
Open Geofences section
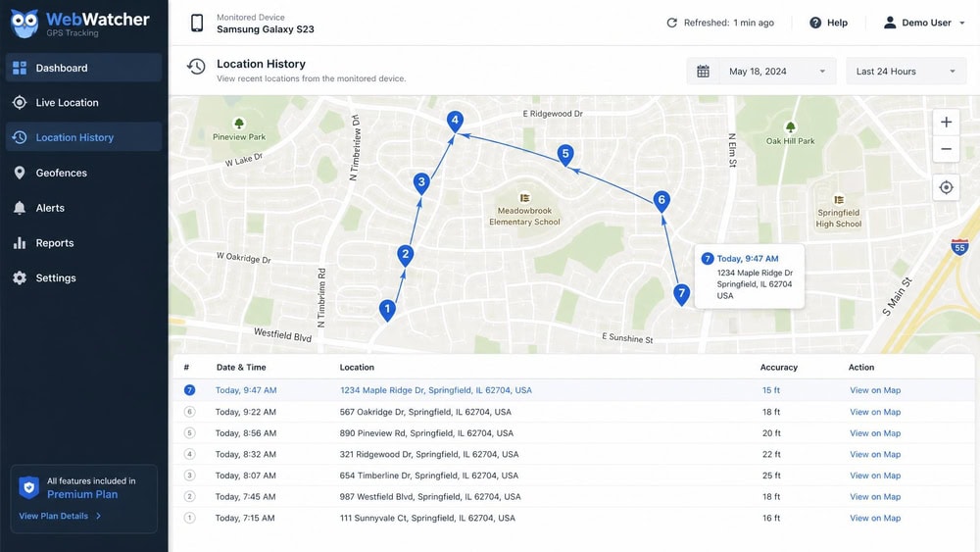83,173
